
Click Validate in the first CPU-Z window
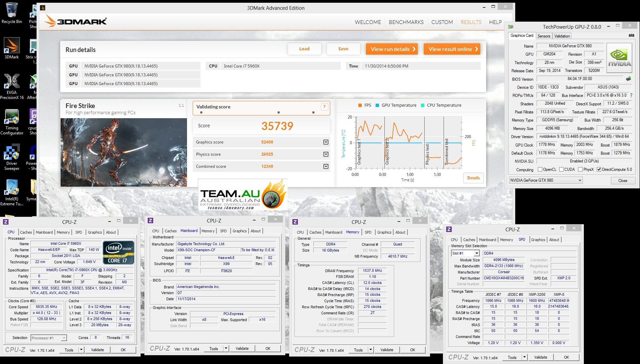pyautogui.click(x=97, y=350)
